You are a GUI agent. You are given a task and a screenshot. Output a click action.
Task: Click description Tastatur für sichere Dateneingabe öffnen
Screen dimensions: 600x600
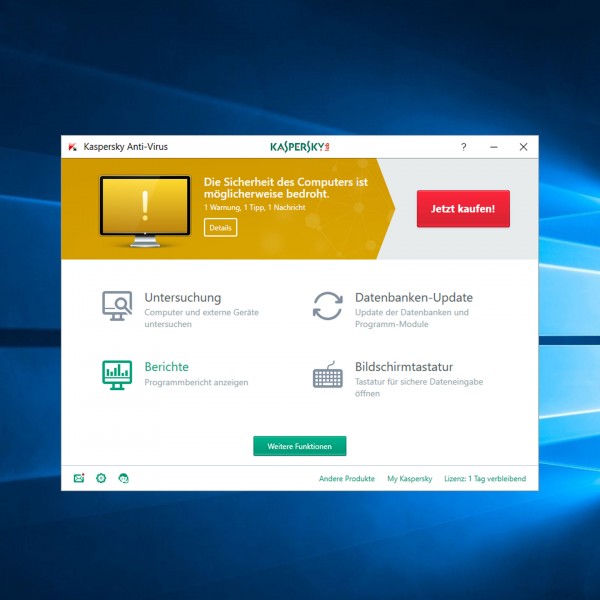coord(419,388)
